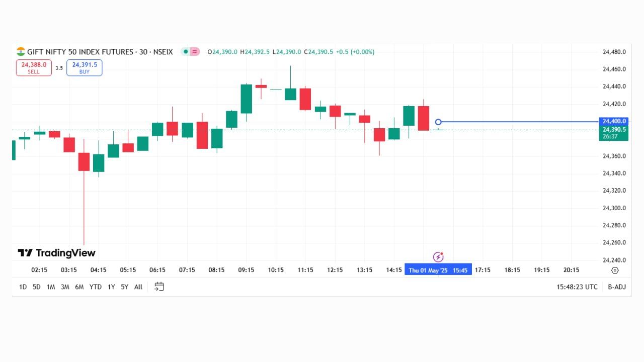Image resolution: width=644 pixels, height=362 pixels.
Task: Select the 6M time range
Action: point(79,287)
